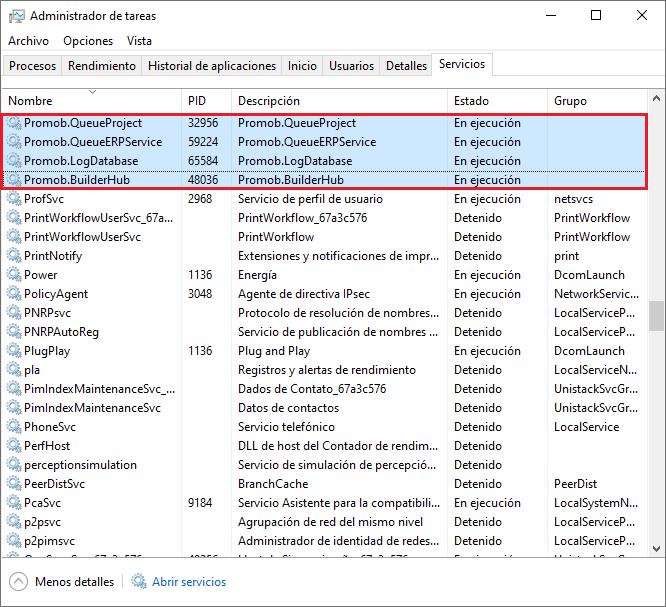Click the 'Servicio telefónico' description
666x607 pixels.
point(286,427)
